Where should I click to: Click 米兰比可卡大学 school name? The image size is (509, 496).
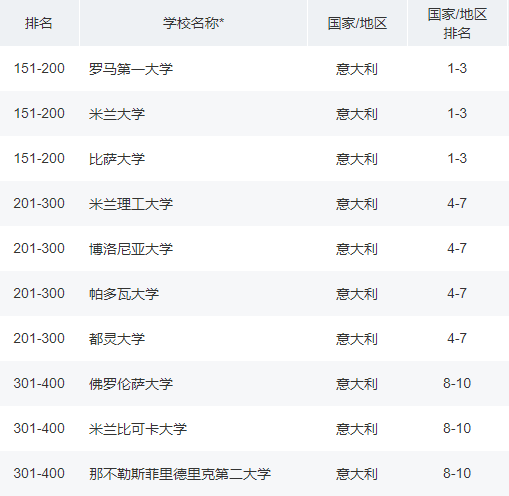tap(138, 429)
